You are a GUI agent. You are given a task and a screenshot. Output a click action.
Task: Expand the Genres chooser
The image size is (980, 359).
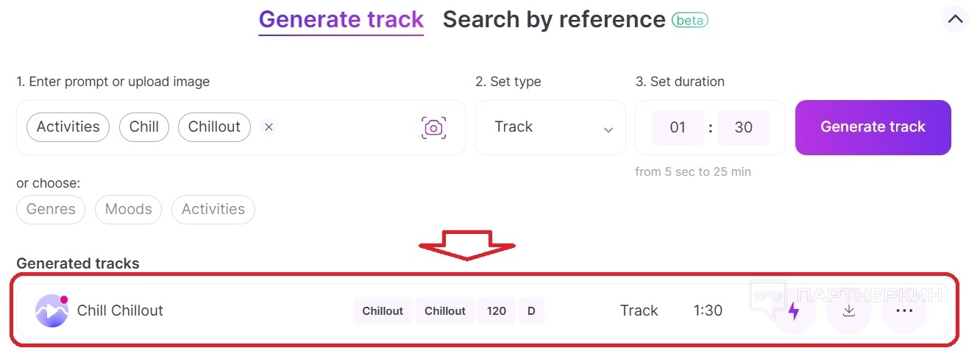51,210
